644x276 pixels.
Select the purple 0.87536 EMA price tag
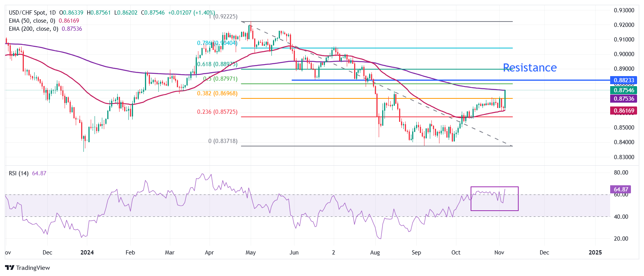624,99
